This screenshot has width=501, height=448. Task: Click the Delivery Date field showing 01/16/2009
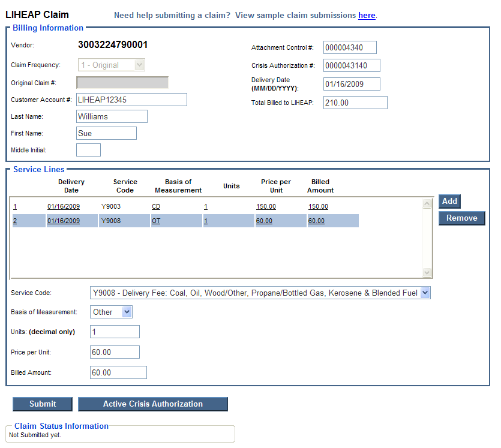pyautogui.click(x=352, y=84)
